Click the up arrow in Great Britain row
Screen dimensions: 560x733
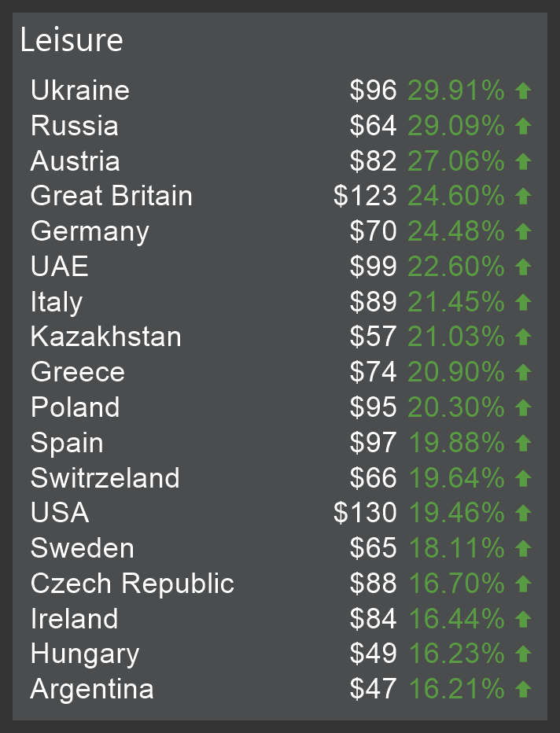pyautogui.click(x=523, y=197)
